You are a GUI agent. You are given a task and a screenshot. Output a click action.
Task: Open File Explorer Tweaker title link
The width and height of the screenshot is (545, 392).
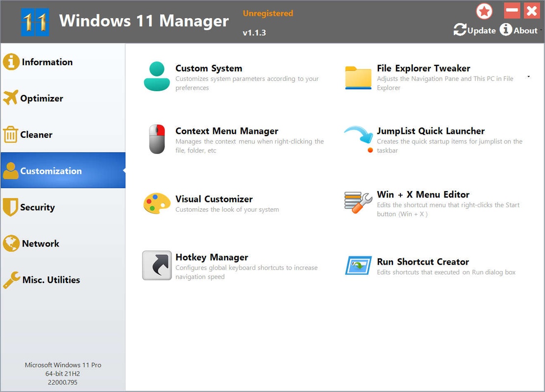423,68
